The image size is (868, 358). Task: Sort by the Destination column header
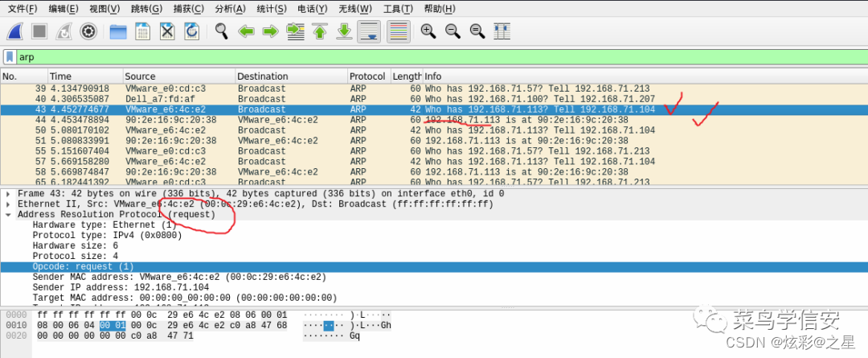tap(291, 76)
